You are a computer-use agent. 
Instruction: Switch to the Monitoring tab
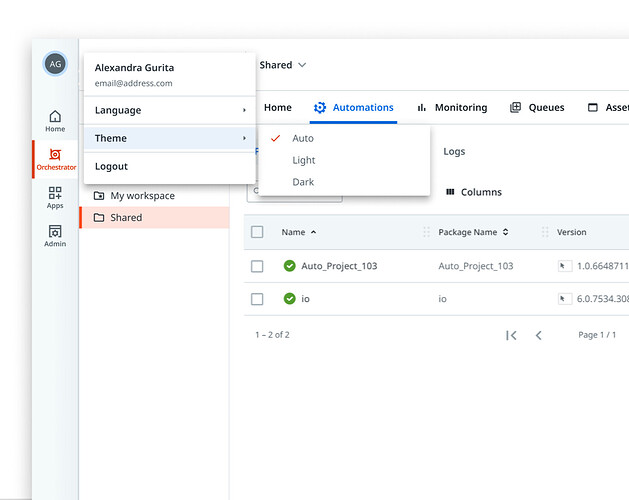(452, 108)
